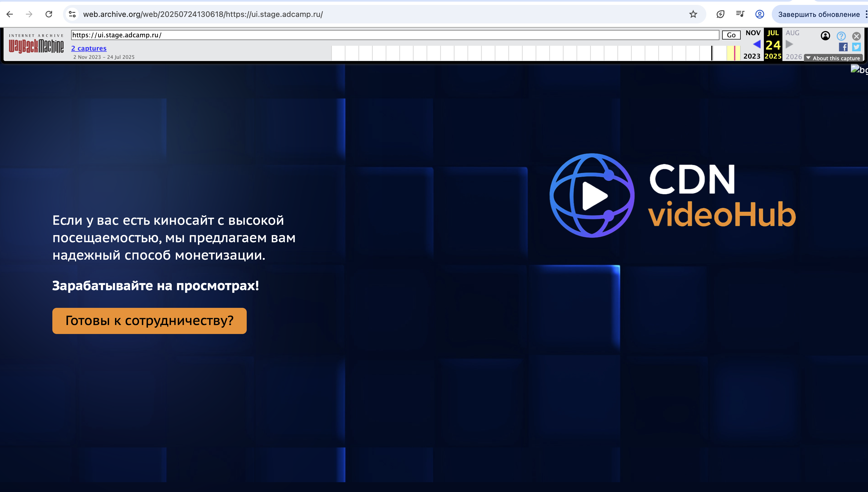Select year 2023 in Wayback toolbar

coord(752,56)
